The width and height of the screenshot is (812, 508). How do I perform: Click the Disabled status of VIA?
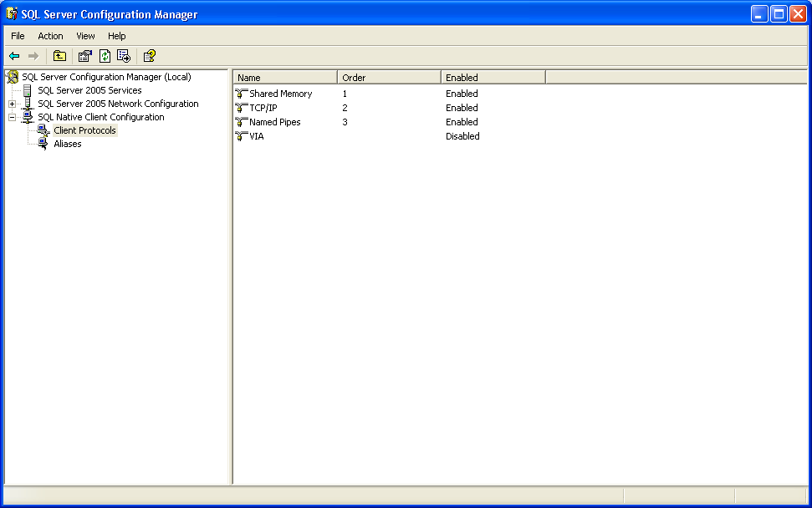tap(462, 136)
